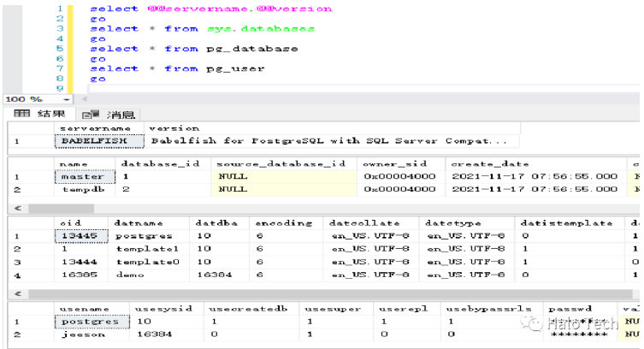Screen dimensions: 644x349
Task: Click the servername column header
Action: point(99,128)
